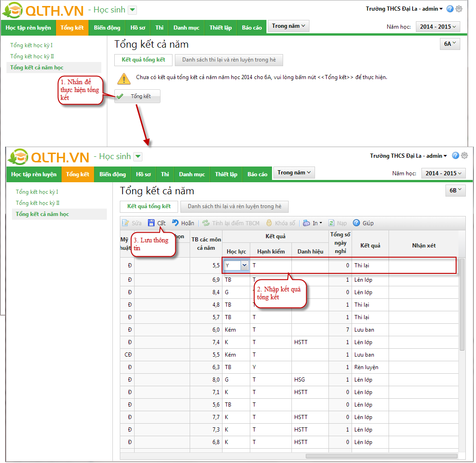Open settings gear in upper window header
Image resolution: width=476 pixels, height=463 pixels.
pyautogui.click(x=459, y=9)
